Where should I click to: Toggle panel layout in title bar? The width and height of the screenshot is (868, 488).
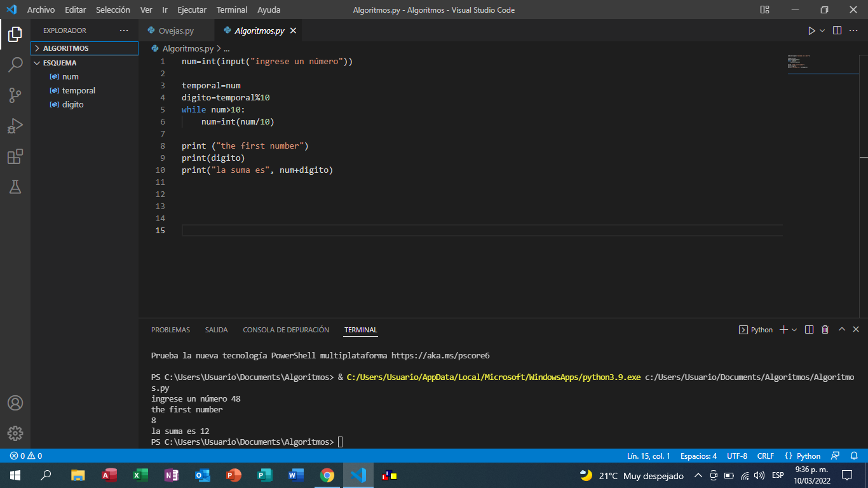pyautogui.click(x=764, y=10)
